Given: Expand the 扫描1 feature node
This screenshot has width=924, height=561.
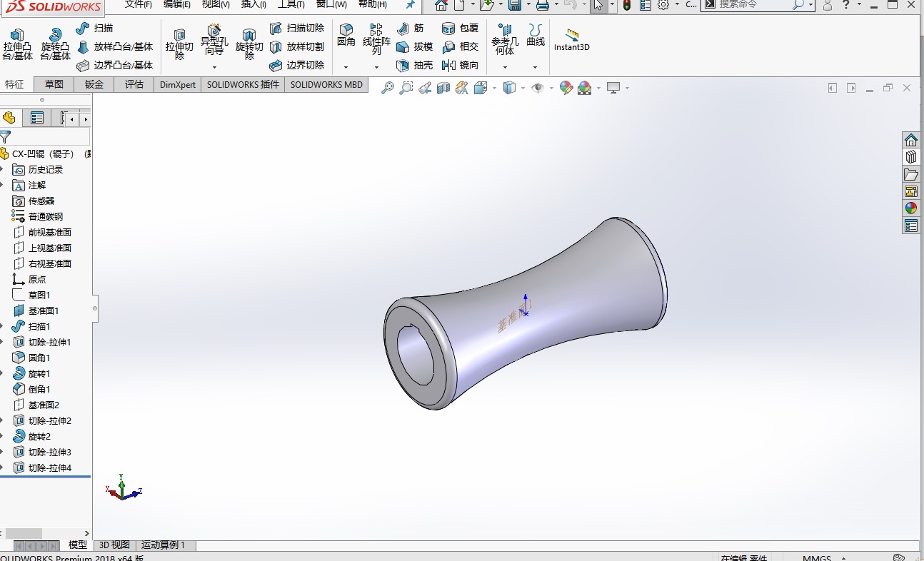Looking at the screenshot, I should 2,326.
